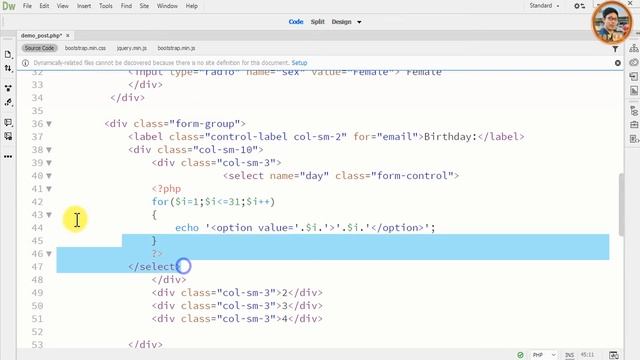Open the Help menu
This screenshot has width=640, height=360.
tap(191, 6)
